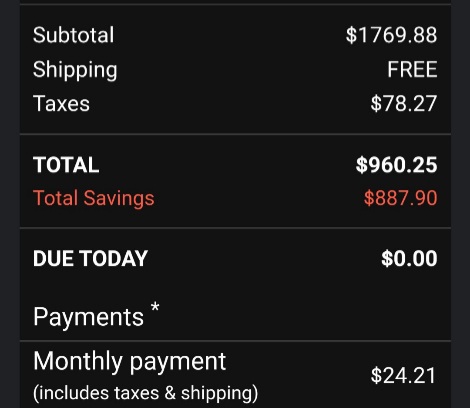The width and height of the screenshot is (470, 408).
Task: Click the divider line below Taxes
Action: tap(235, 134)
